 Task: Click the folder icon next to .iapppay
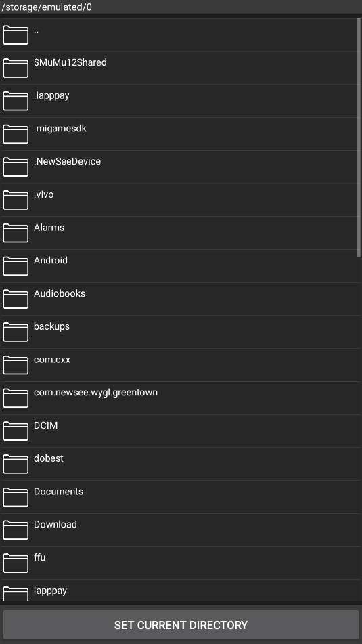pyautogui.click(x=16, y=101)
